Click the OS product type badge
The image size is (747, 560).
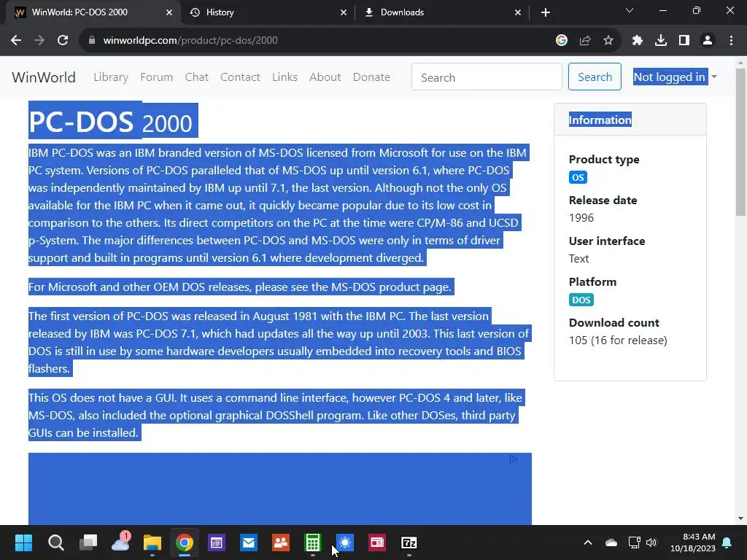578,178
